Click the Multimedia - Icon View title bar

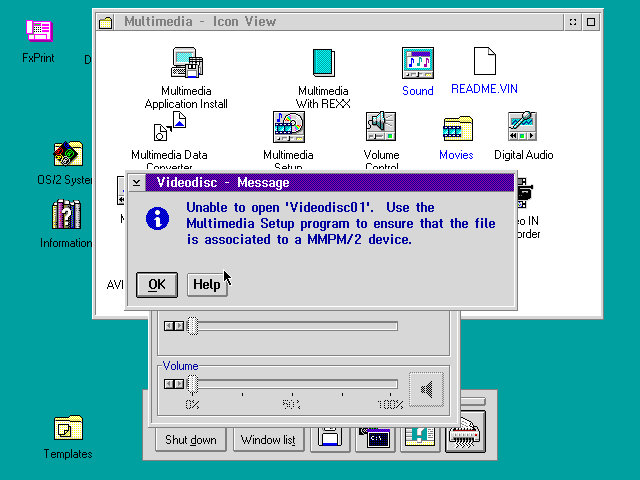(339, 22)
